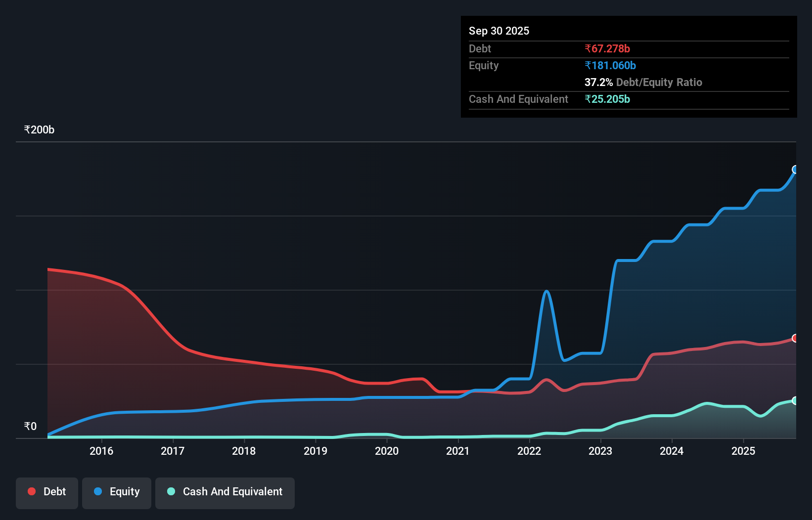Click the 2016 year label on the axis
Screen dimensions: 812x520
pos(101,451)
